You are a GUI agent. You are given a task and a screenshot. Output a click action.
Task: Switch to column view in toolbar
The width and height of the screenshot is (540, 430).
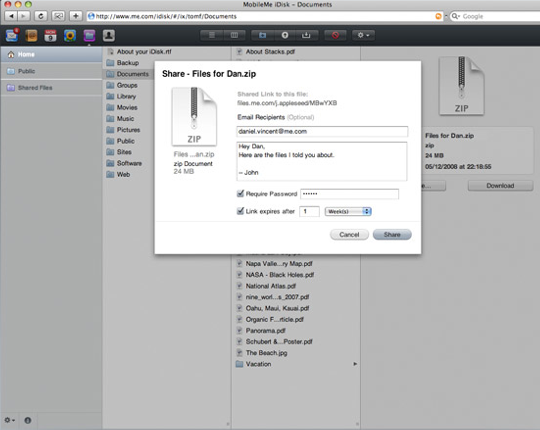[234, 35]
